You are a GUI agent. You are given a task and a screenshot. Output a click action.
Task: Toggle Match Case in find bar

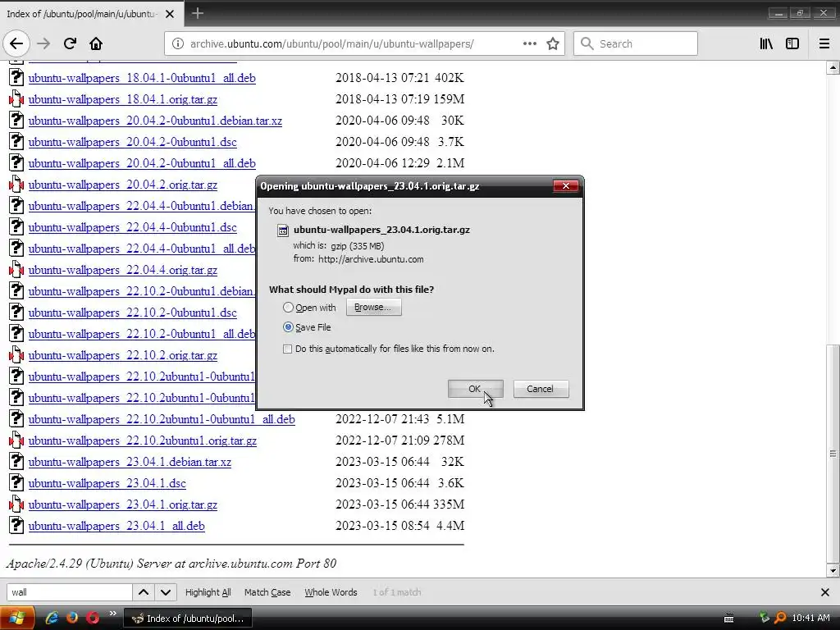click(x=267, y=592)
